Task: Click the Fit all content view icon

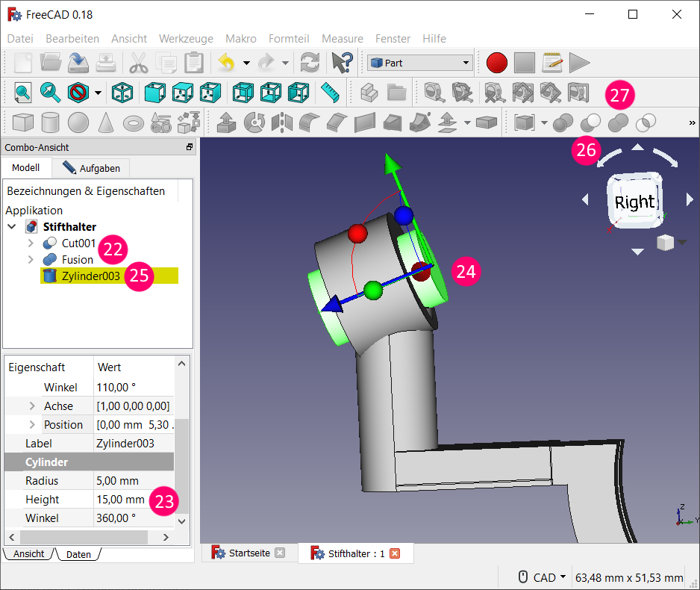Action: coord(23,93)
